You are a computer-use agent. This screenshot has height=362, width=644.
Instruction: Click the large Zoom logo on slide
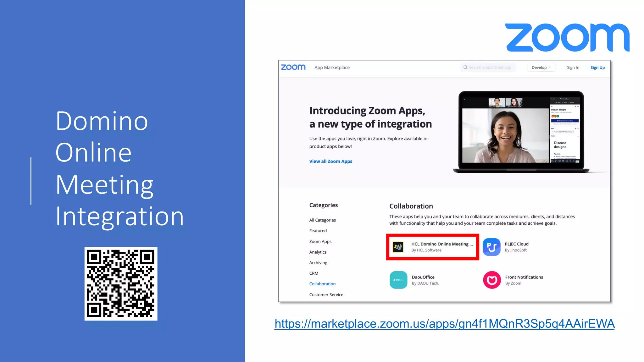click(567, 37)
